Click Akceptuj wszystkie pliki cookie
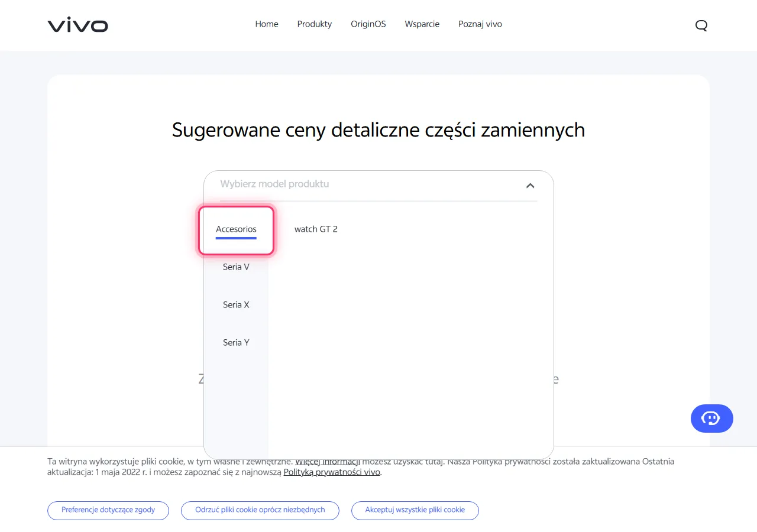The image size is (757, 532). click(x=415, y=510)
